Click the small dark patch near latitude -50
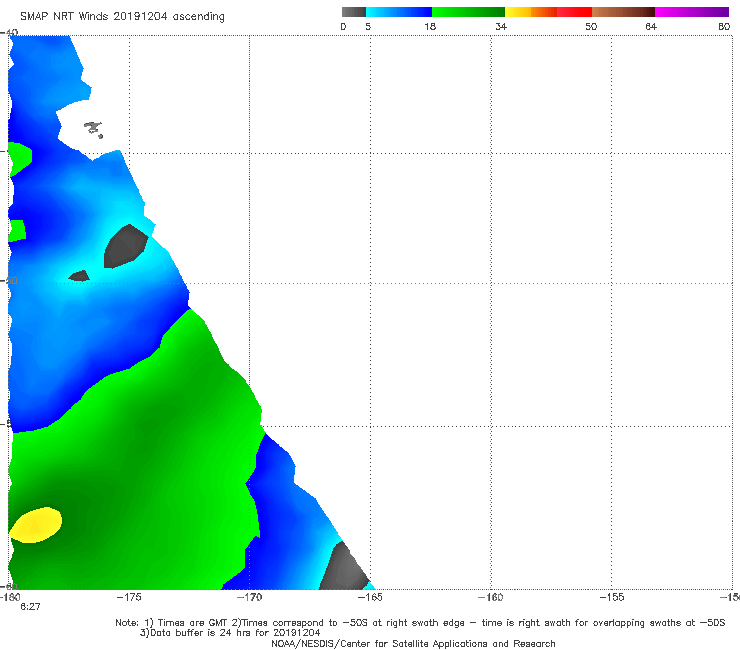 coord(79,276)
